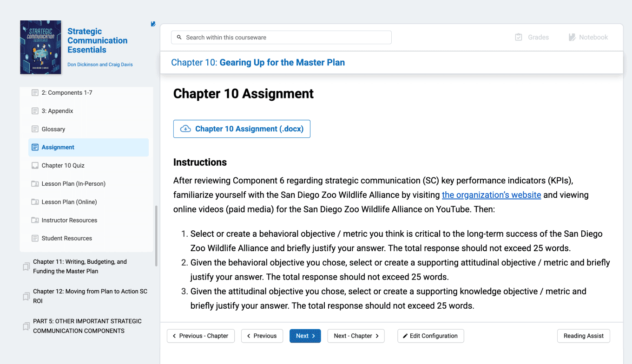This screenshot has height=364, width=632.
Task: Go to Next - Chapter
Action: (356, 336)
